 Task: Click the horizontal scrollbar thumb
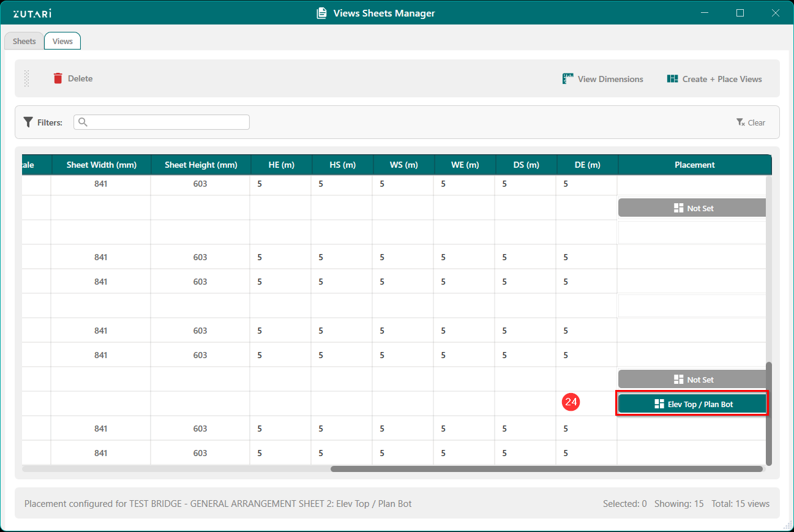coord(546,469)
